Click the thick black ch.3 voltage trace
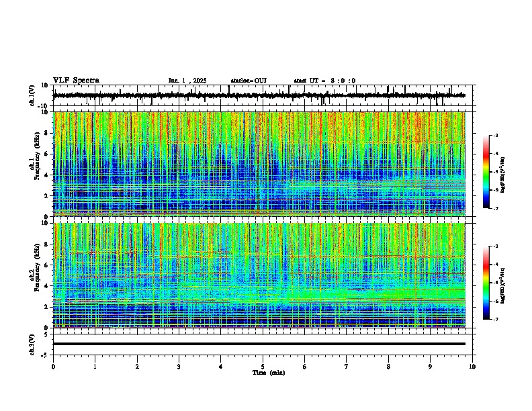The image size is (532, 411). click(x=259, y=344)
